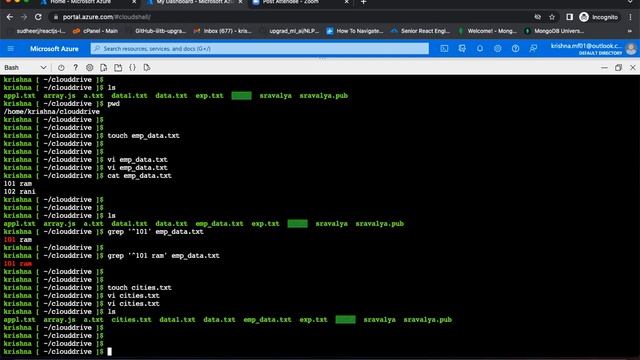Viewport: 640px width, 360px height.
Task: Open Cloud Shell settings gear
Action: click(x=89, y=68)
